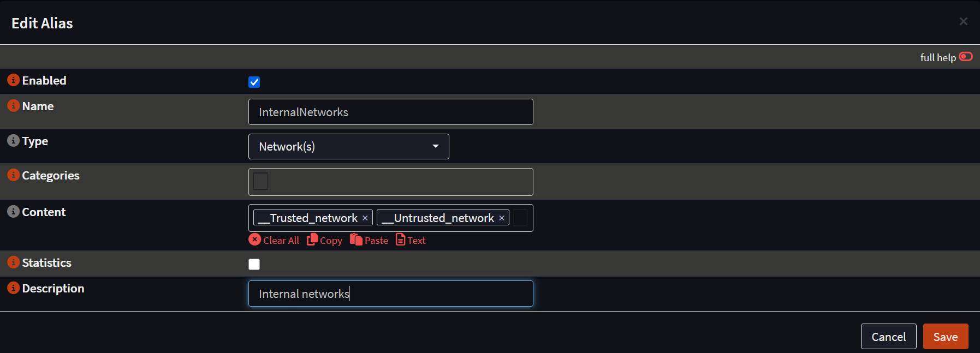Screen dimensions: 980x353
Task: Save the alias changes
Action: [x=945, y=337]
